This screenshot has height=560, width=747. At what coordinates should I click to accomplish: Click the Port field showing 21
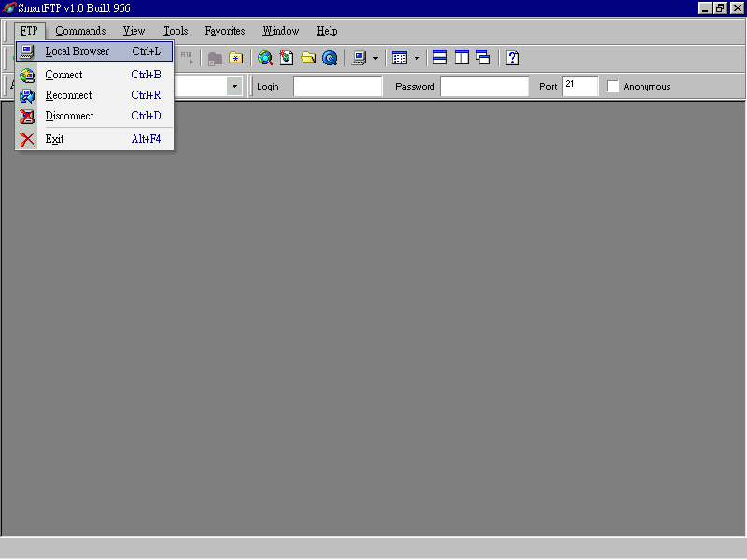tap(580, 86)
